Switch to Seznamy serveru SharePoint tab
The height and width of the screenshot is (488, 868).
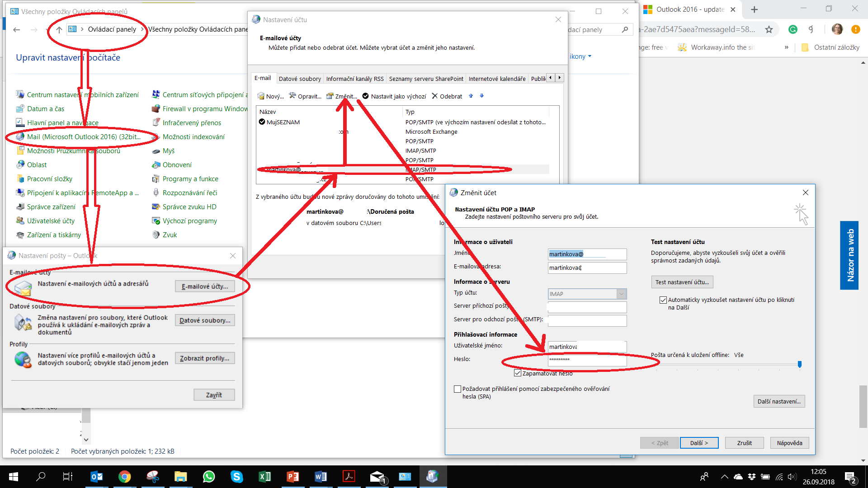click(x=426, y=79)
